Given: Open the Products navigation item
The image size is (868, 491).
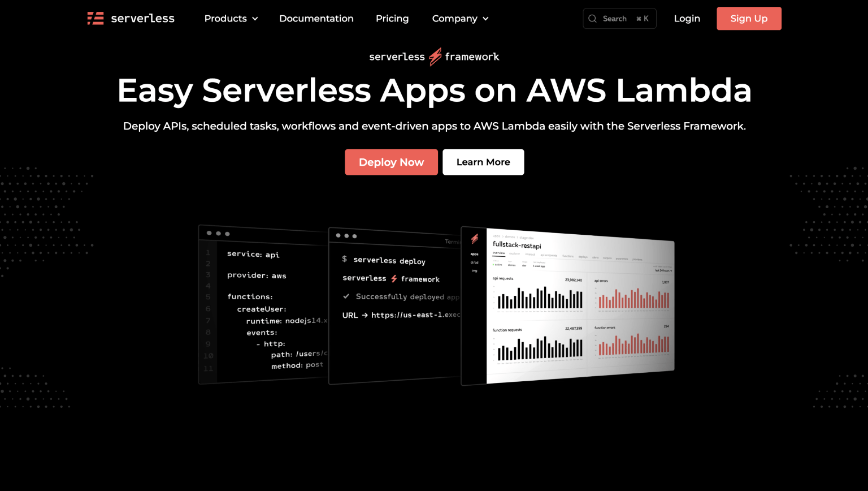Looking at the screenshot, I should [231, 19].
